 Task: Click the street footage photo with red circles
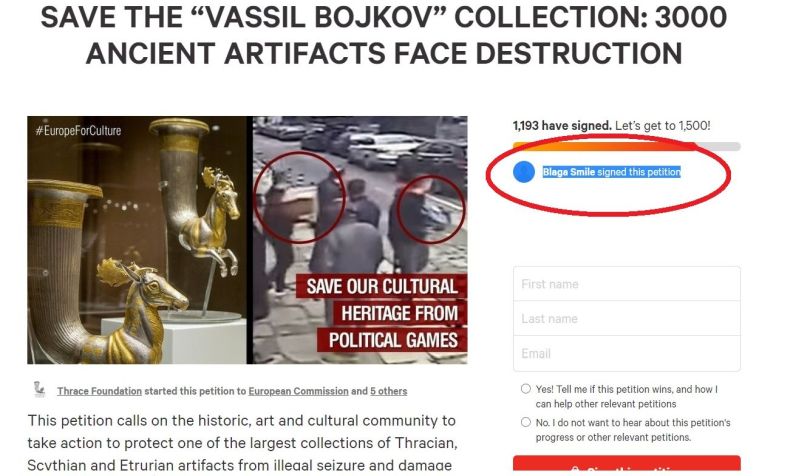coord(360,240)
